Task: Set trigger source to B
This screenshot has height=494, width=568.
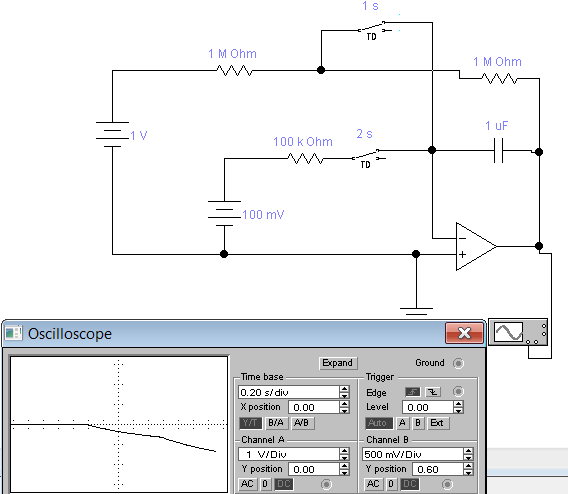Action: click(418, 423)
